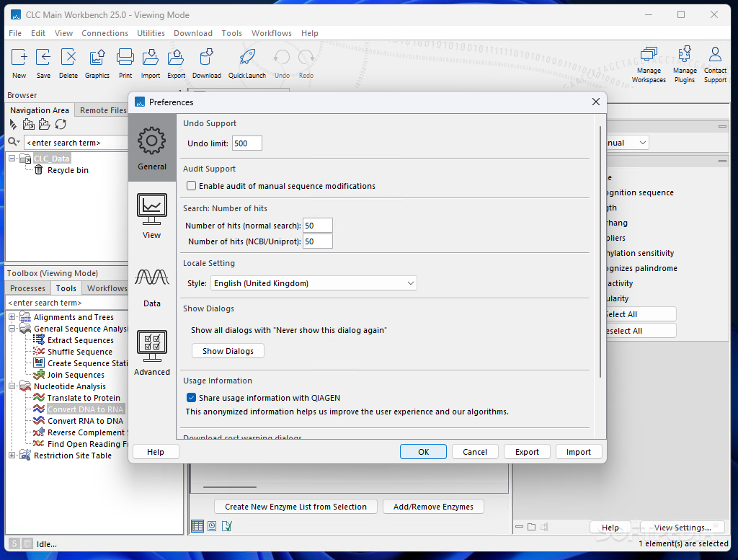The image size is (738, 560).
Task: Collapse Nucleotide Analysis folder
Action: point(12,386)
